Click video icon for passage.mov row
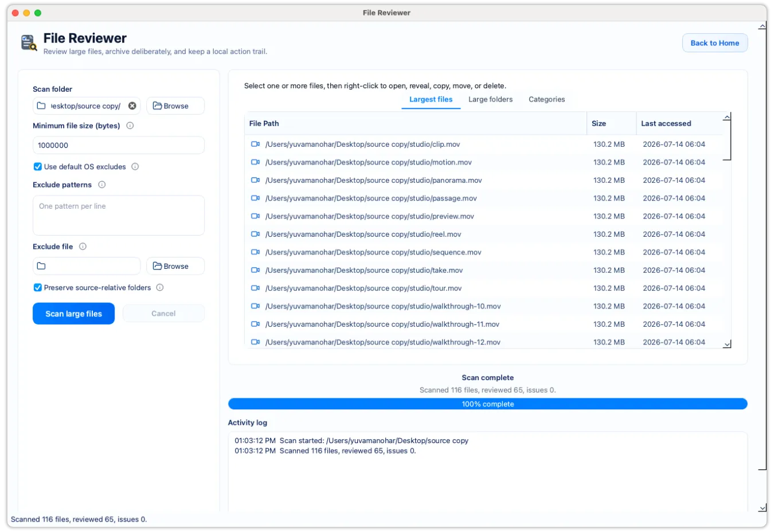774x532 pixels. [x=256, y=198]
